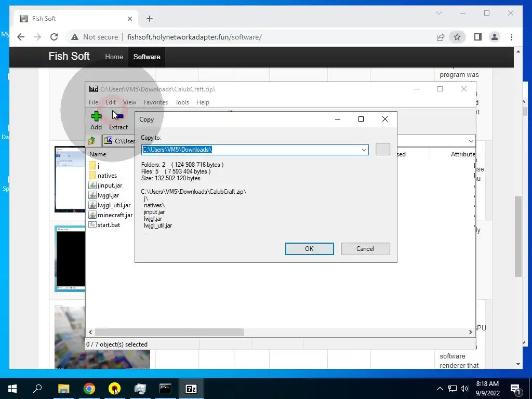532x399 pixels.
Task: Open the View menu in 7-Zip
Action: 129,102
